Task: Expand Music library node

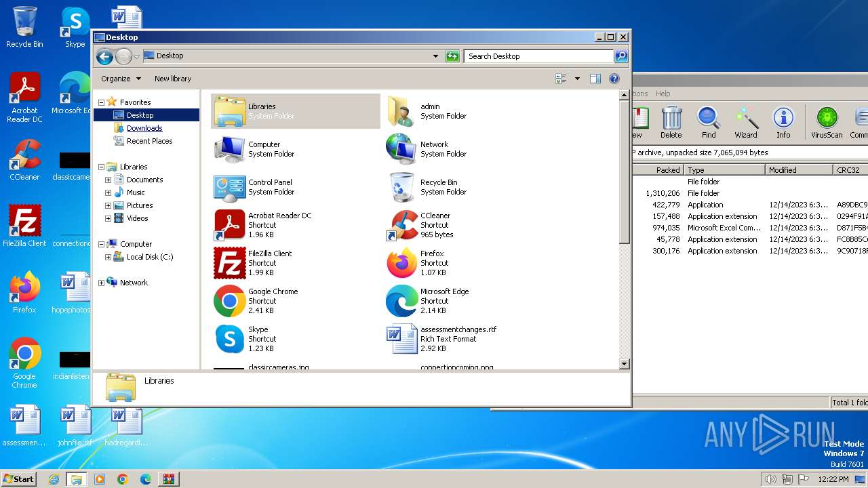Action: click(x=108, y=192)
